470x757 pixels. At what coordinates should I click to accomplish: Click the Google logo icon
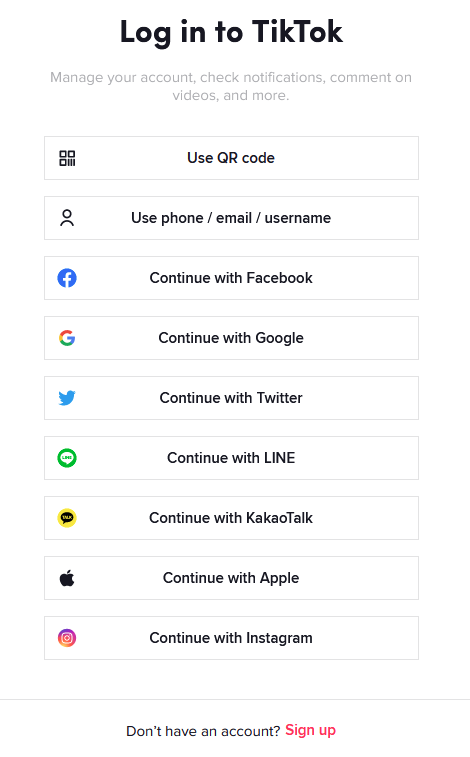(x=67, y=338)
